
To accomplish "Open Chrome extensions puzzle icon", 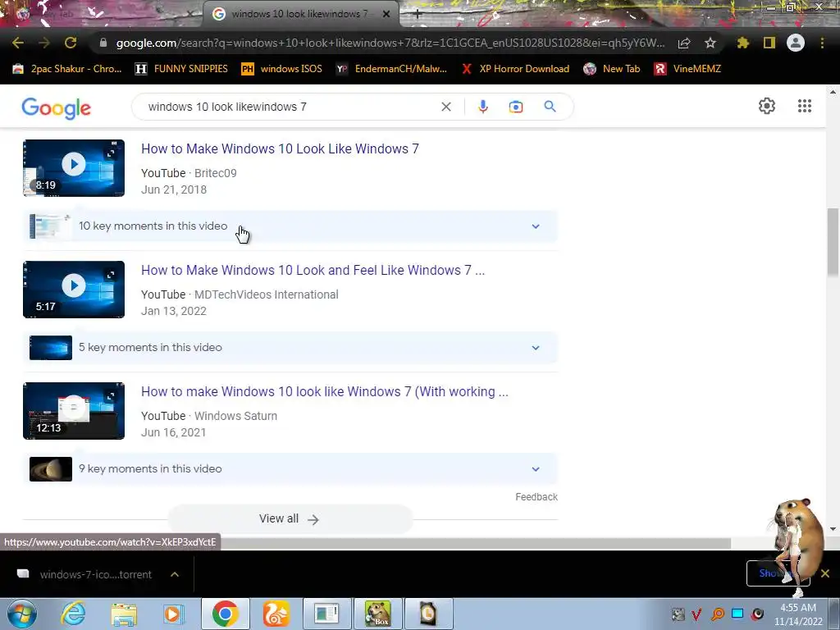I will [x=743, y=43].
